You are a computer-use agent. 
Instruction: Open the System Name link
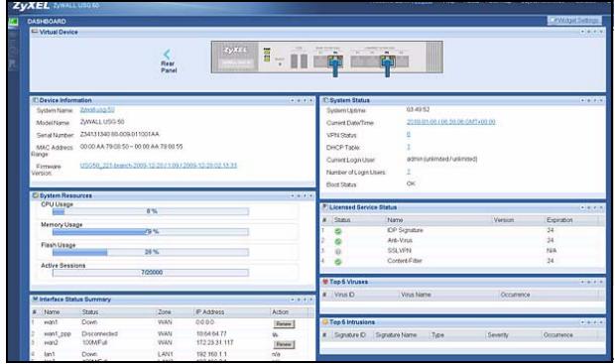(x=97, y=110)
